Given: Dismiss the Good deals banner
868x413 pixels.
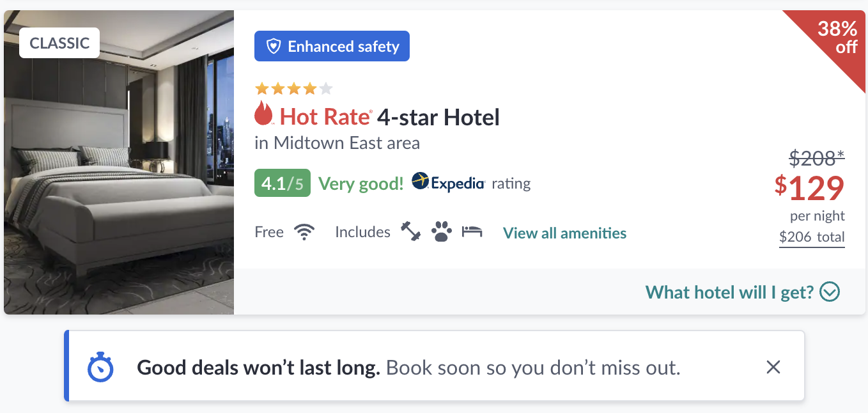Looking at the screenshot, I should pos(773,367).
